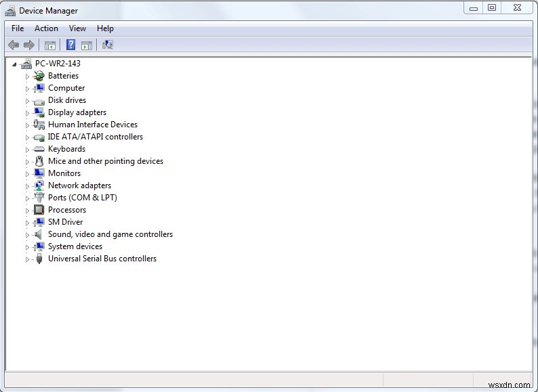This screenshot has height=392, width=538.
Task: Expand the Sound, video and game controllers arrow
Action: point(28,235)
